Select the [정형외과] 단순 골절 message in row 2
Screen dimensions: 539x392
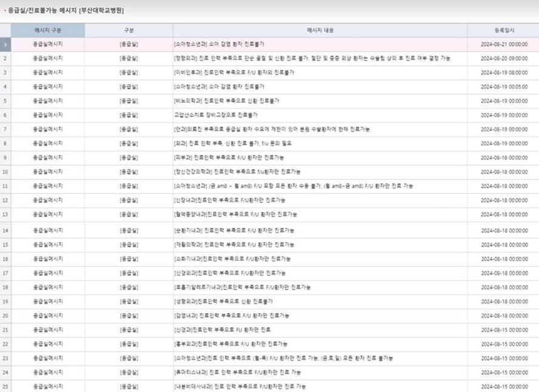tap(312, 58)
